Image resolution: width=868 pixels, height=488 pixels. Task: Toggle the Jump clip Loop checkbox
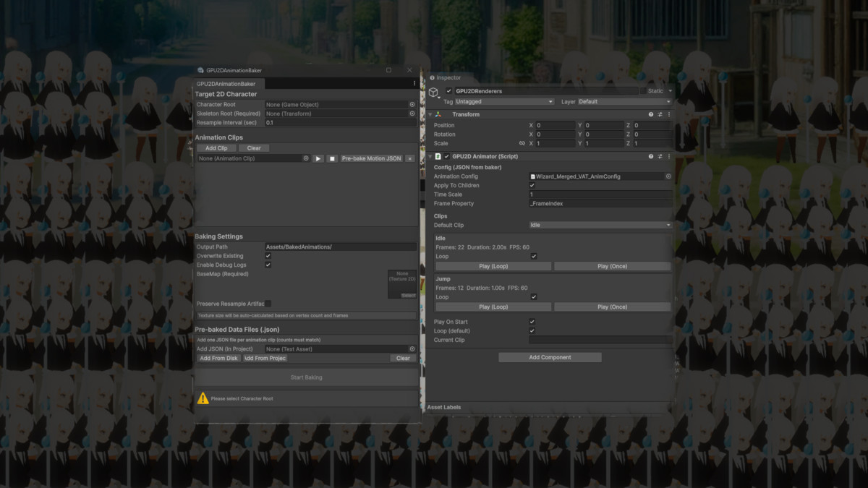click(534, 297)
